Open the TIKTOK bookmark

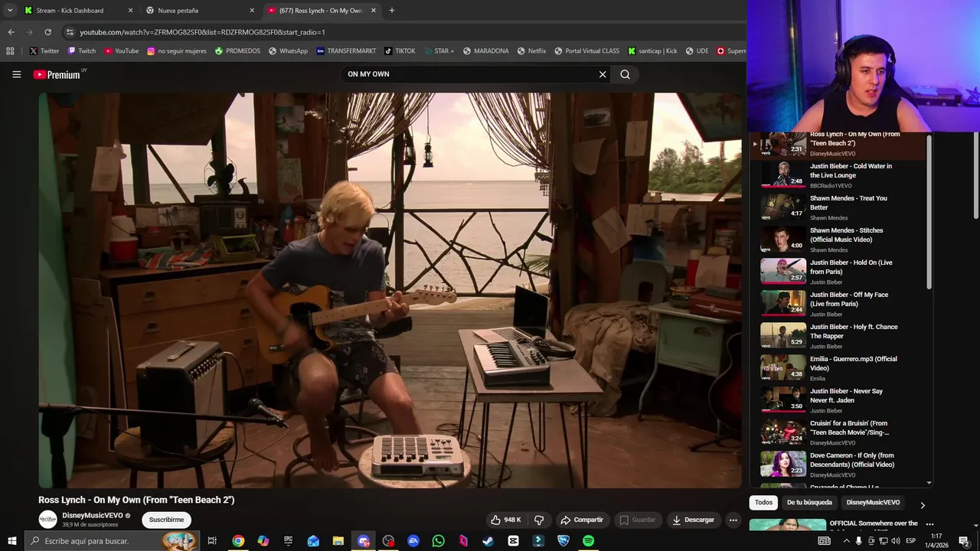point(400,51)
